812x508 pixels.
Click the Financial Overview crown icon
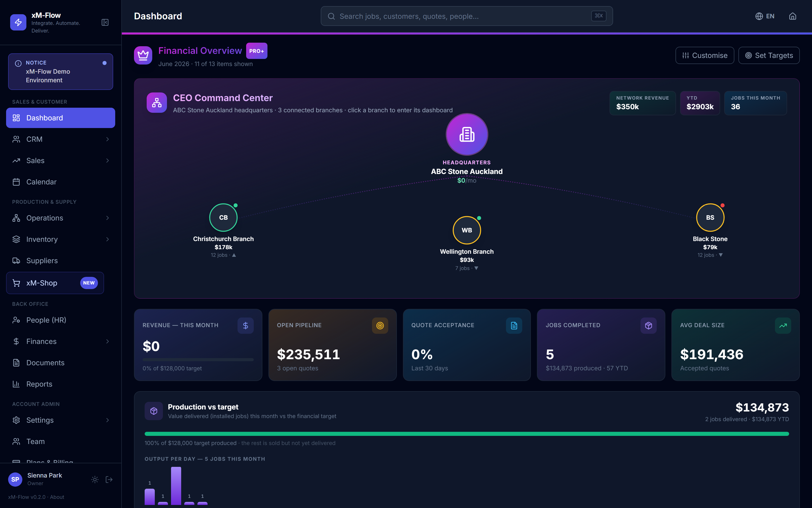click(143, 55)
